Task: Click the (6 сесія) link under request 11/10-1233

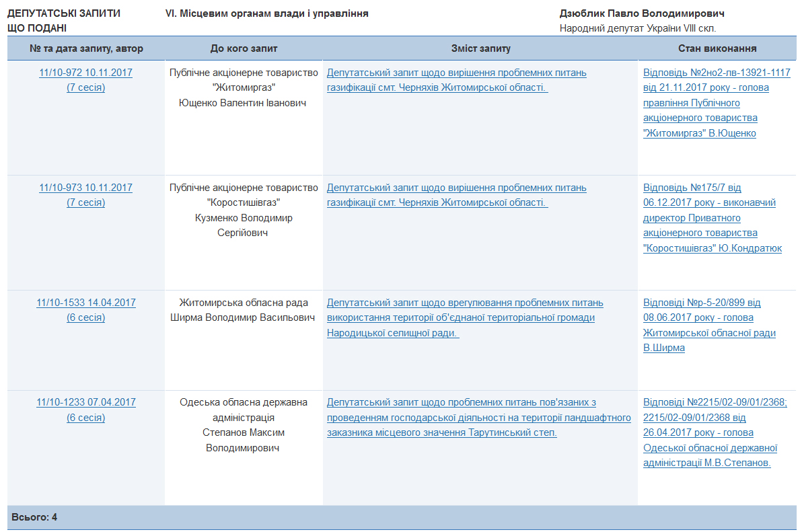Action: click(x=85, y=417)
